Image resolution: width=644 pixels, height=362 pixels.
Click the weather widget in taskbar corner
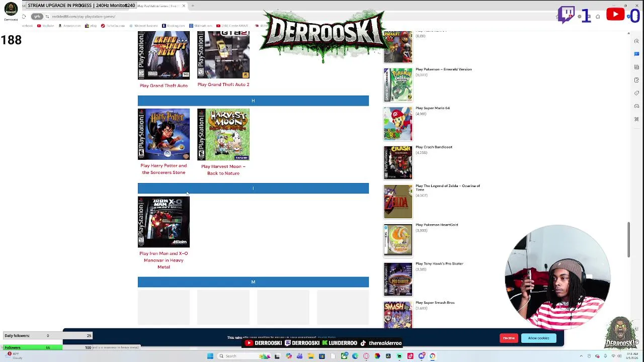(13, 355)
